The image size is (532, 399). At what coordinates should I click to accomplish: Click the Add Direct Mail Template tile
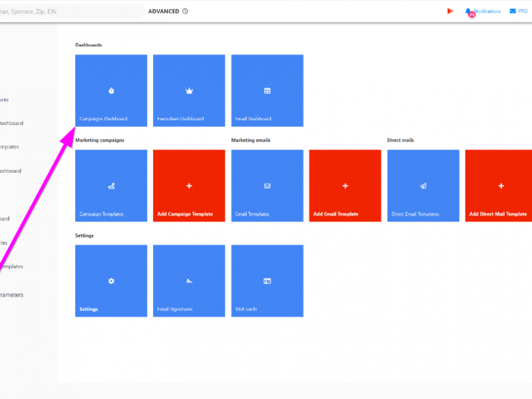point(500,186)
